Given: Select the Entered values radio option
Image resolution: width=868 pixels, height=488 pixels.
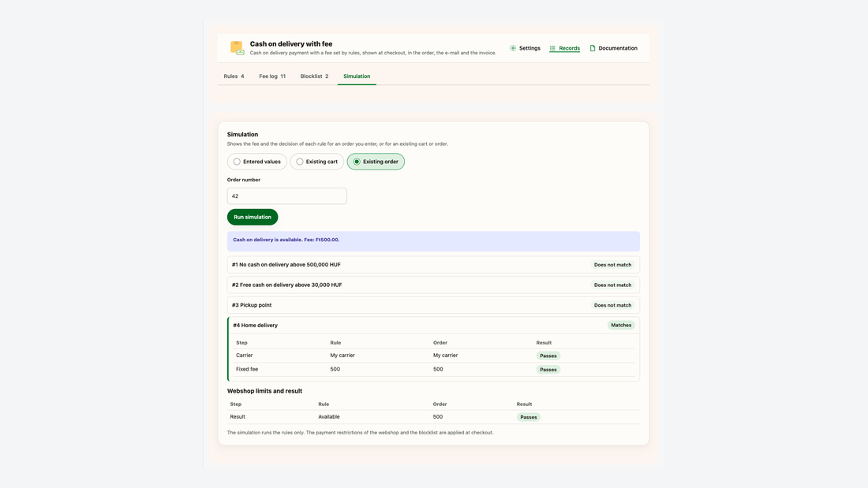Looking at the screenshot, I should [257, 162].
